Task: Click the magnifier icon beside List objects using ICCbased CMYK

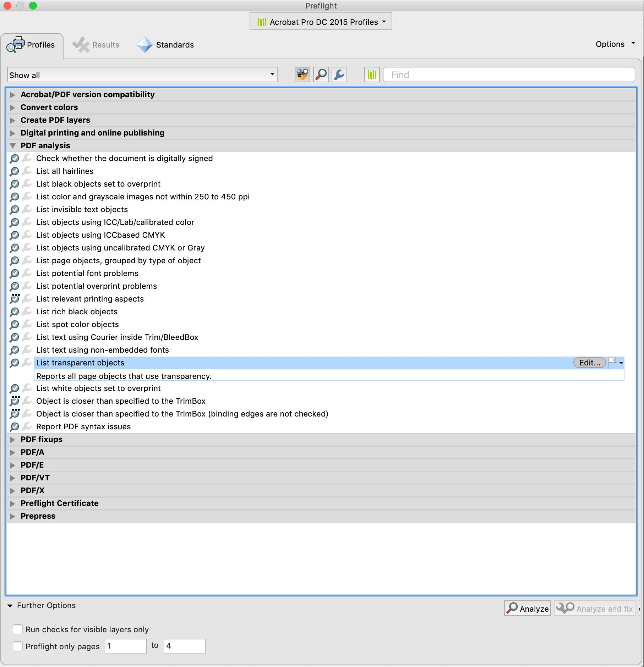Action: 14,235
